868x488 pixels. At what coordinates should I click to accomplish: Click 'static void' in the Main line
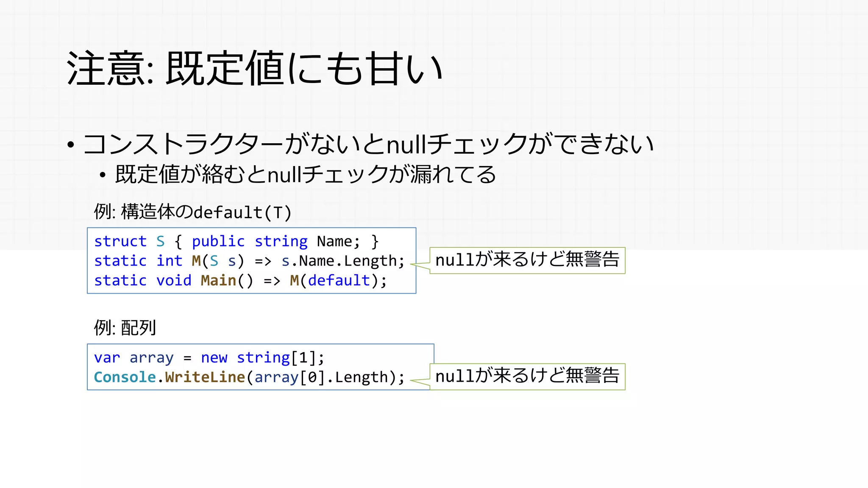[142, 280]
